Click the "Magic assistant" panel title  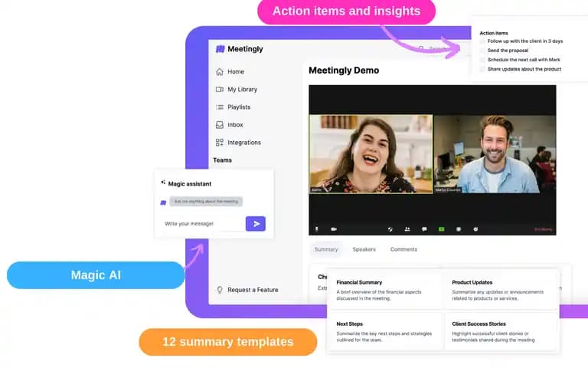tap(190, 184)
